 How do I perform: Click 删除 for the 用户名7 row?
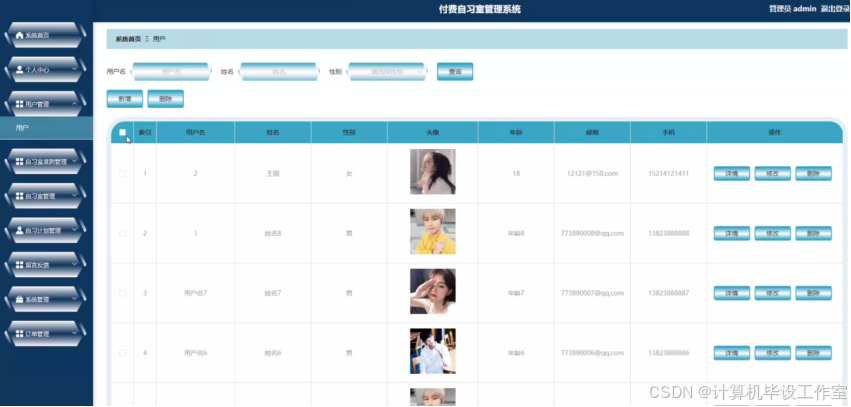click(x=814, y=293)
